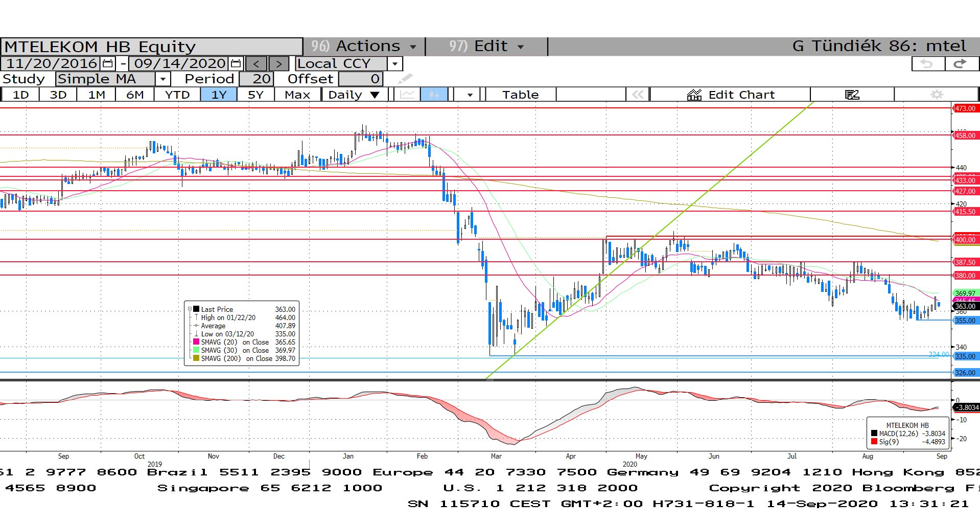
Task: Click the SMAVG (200) olive legend swatch
Action: pos(196,358)
